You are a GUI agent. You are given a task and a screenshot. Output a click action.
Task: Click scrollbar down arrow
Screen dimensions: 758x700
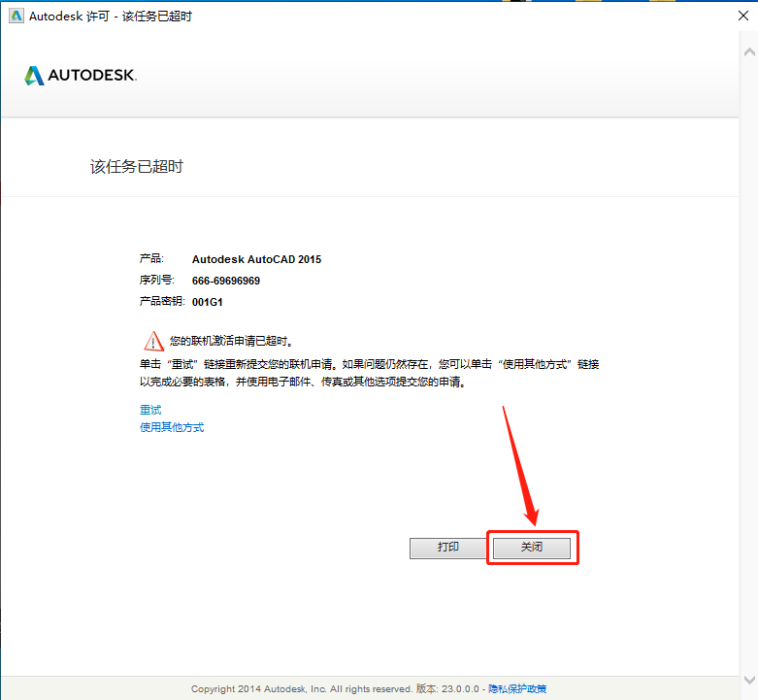(749, 680)
